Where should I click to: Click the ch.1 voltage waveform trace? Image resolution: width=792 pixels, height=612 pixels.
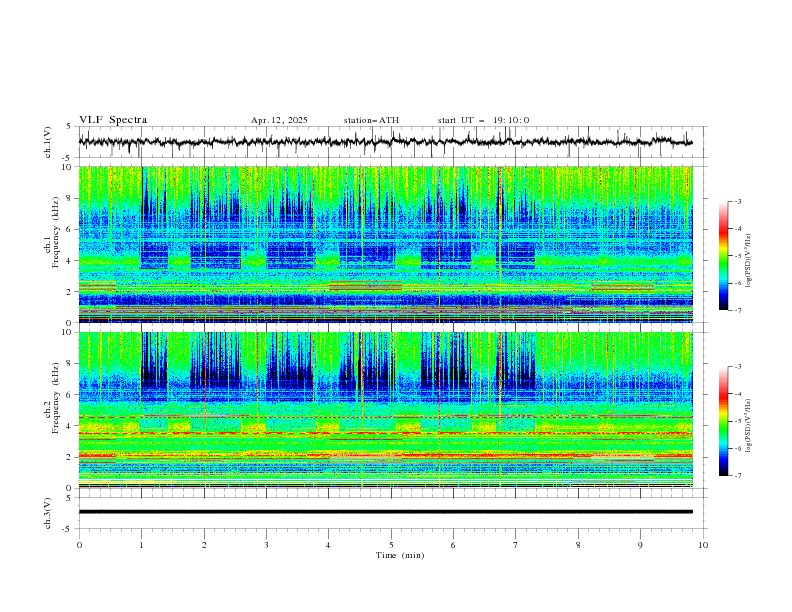(x=385, y=142)
